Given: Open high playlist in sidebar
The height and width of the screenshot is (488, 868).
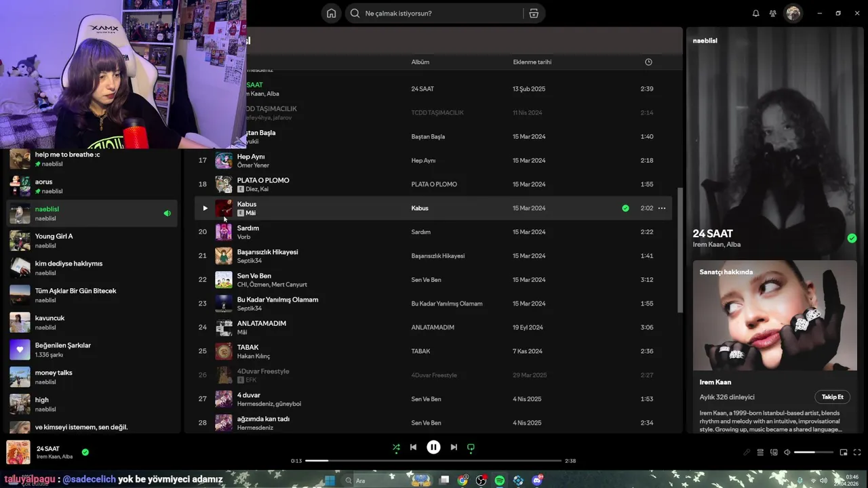Looking at the screenshot, I should pyautogui.click(x=92, y=404).
